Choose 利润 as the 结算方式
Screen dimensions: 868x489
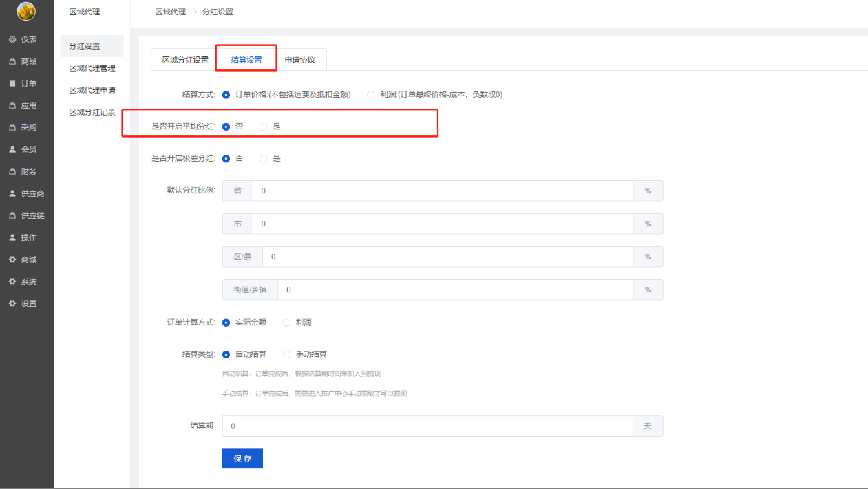[371, 95]
